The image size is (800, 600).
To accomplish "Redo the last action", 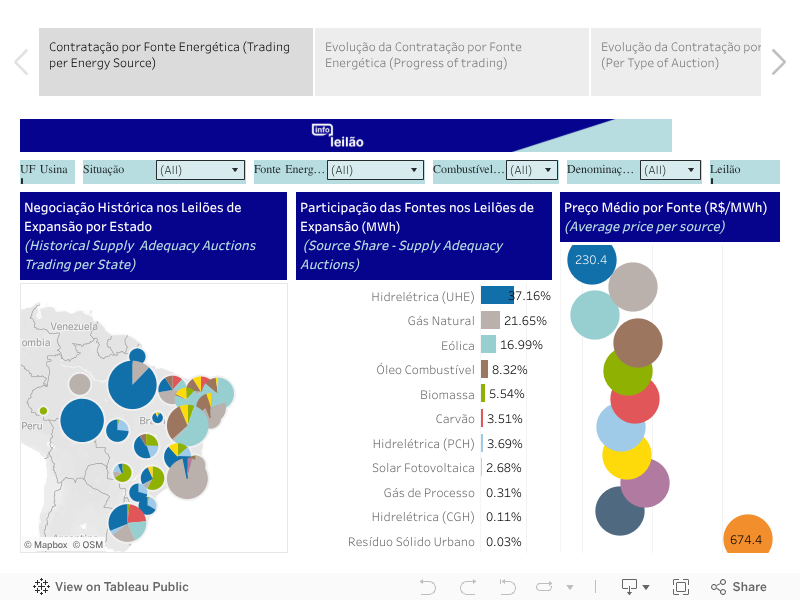I will click(467, 587).
